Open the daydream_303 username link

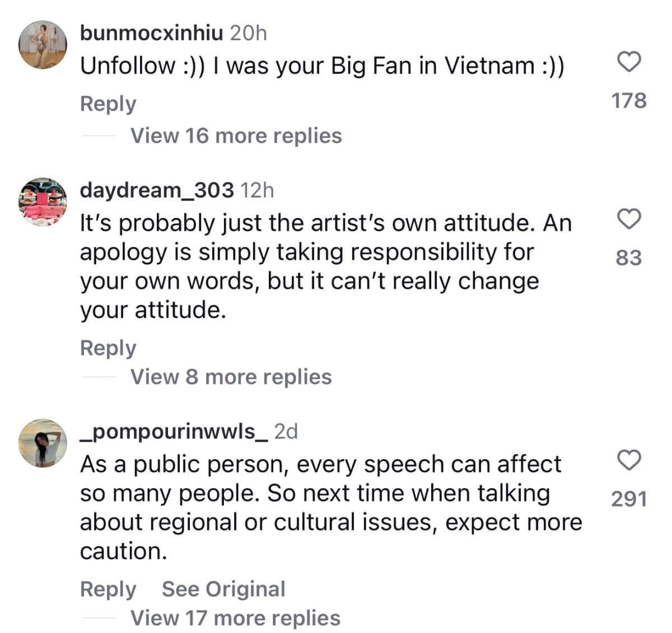[x=157, y=190]
